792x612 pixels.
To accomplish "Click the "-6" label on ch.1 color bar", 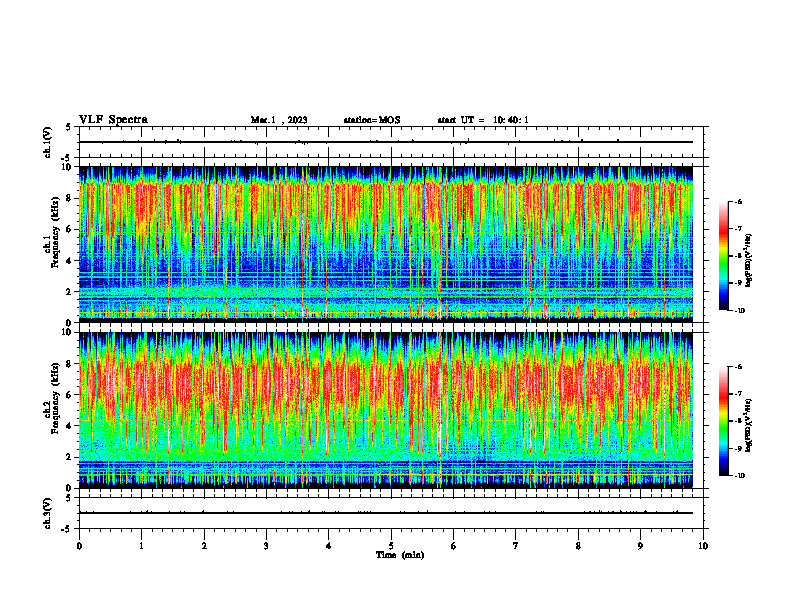I will click(x=738, y=201).
